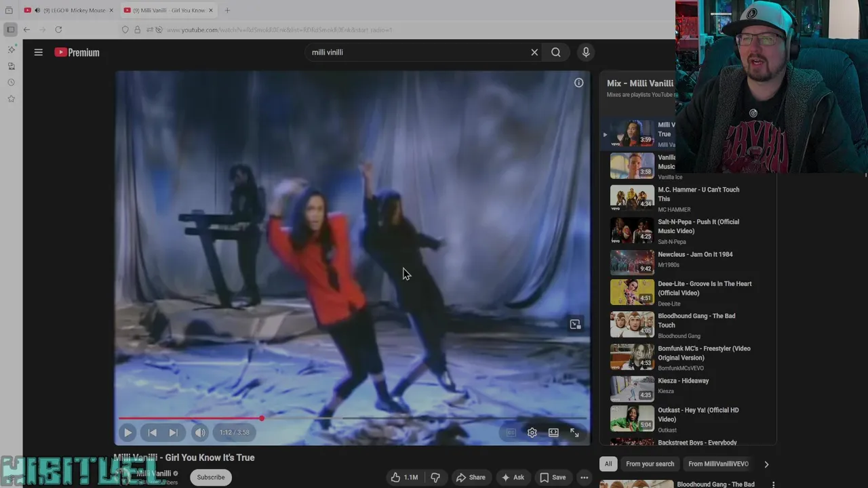Open browser tracking protection shield icon
The height and width of the screenshot is (488, 868).
click(x=125, y=30)
